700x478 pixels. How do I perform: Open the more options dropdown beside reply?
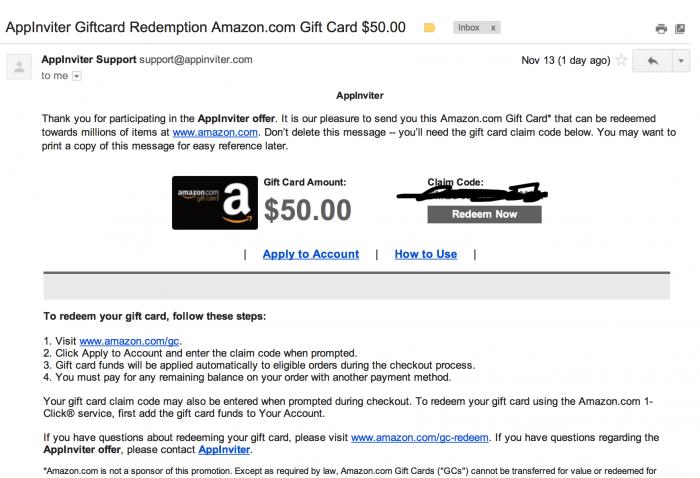point(681,61)
